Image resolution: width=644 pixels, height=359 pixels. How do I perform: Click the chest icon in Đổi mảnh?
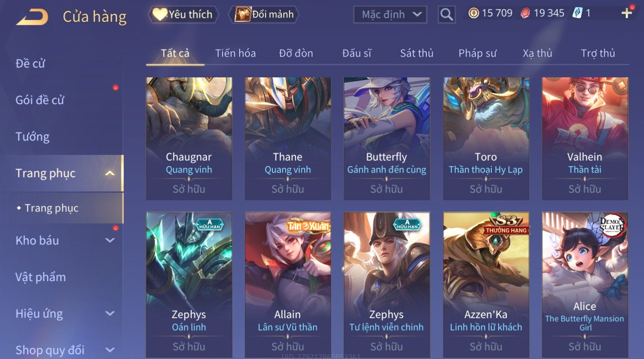242,15
